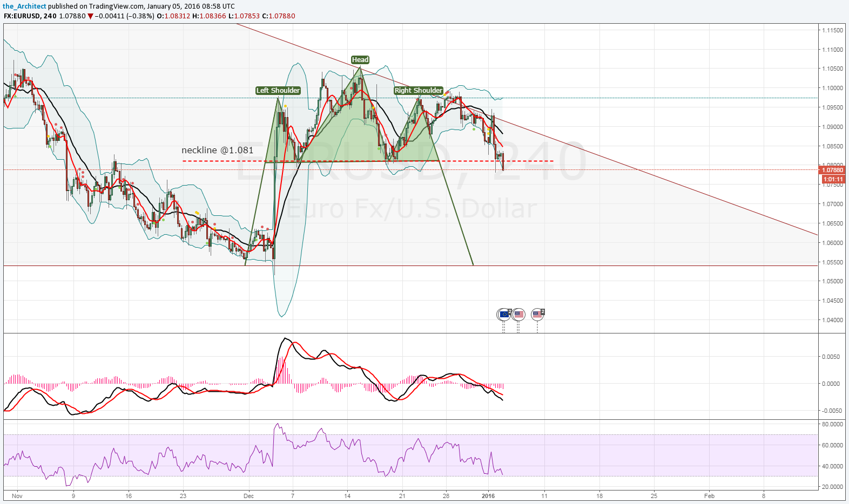Image resolution: width=849 pixels, height=504 pixels.
Task: Click the O:1.08312 open value
Action: [173, 16]
